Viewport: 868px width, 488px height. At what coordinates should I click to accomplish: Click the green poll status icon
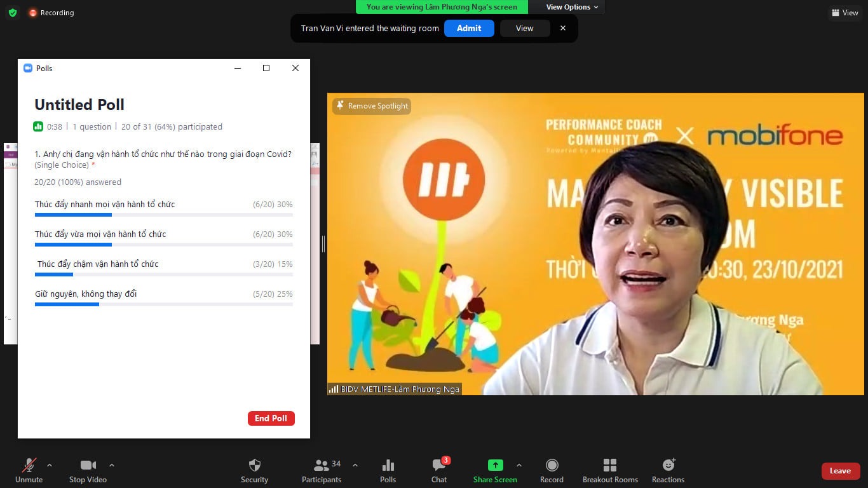coord(39,126)
